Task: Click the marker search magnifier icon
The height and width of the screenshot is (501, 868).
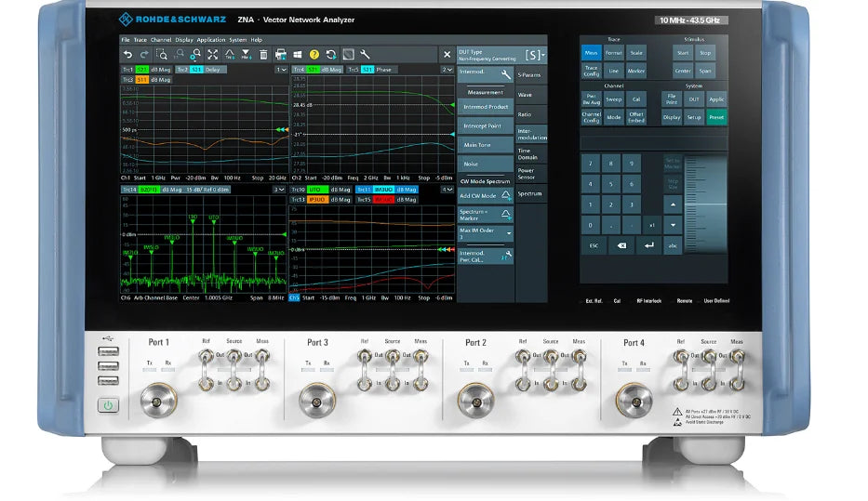Action: (x=195, y=54)
